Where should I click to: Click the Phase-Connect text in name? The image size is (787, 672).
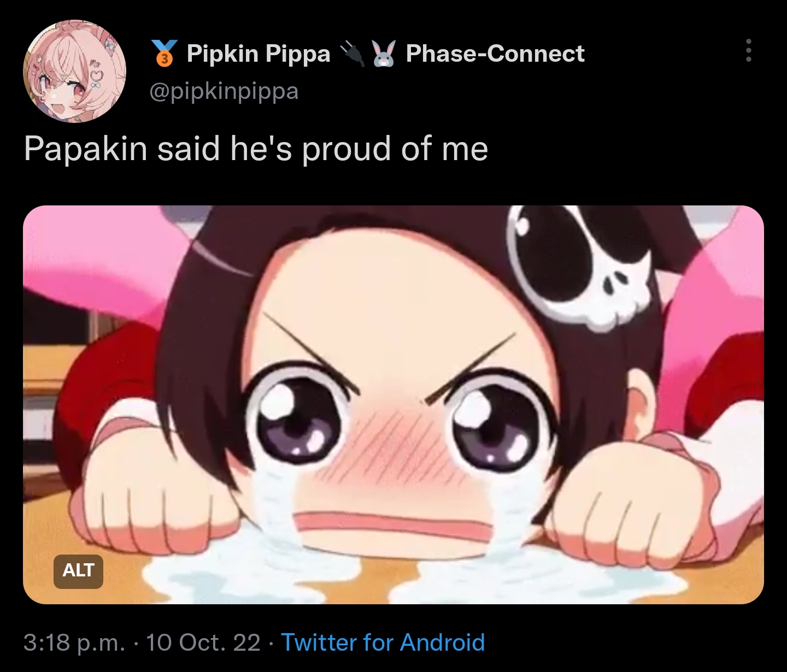tap(495, 54)
